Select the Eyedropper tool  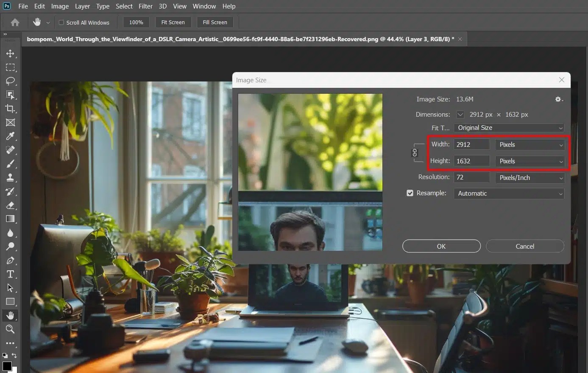(x=10, y=136)
